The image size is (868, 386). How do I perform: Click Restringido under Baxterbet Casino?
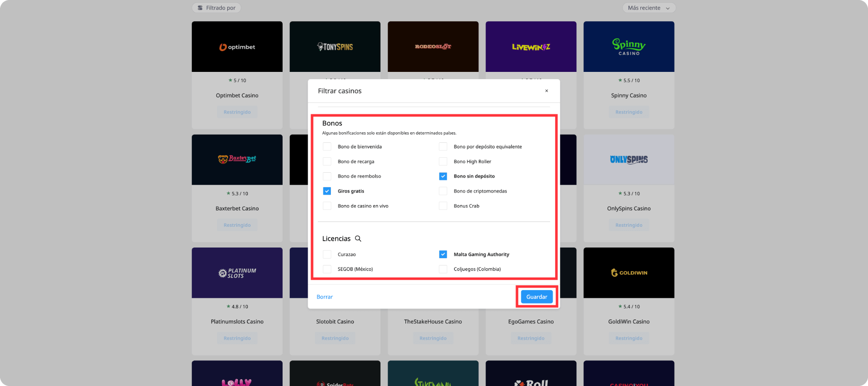237,225
